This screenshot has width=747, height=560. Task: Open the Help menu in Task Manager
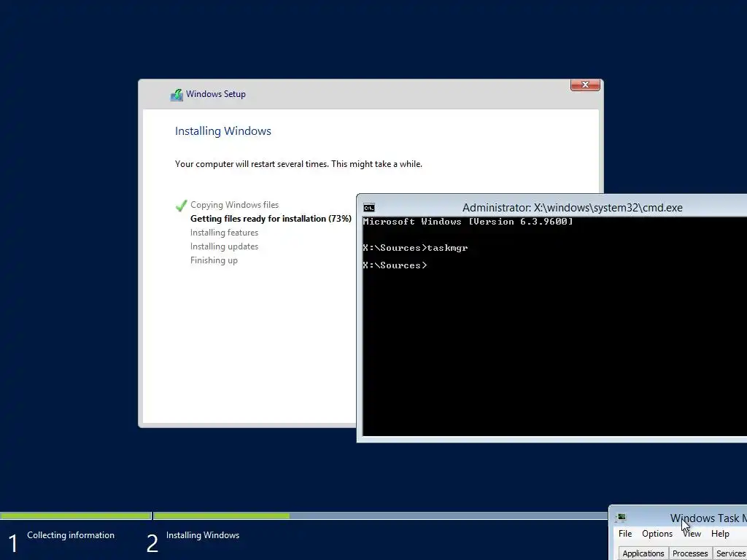(720, 534)
